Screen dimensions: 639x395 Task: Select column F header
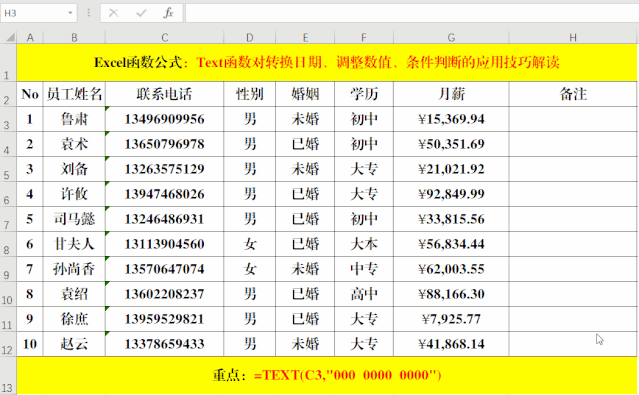click(364, 38)
